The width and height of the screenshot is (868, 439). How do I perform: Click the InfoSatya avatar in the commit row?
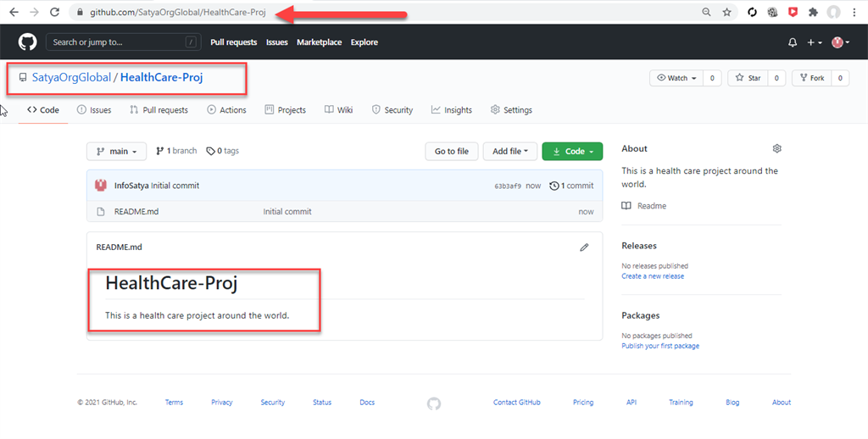pyautogui.click(x=101, y=186)
